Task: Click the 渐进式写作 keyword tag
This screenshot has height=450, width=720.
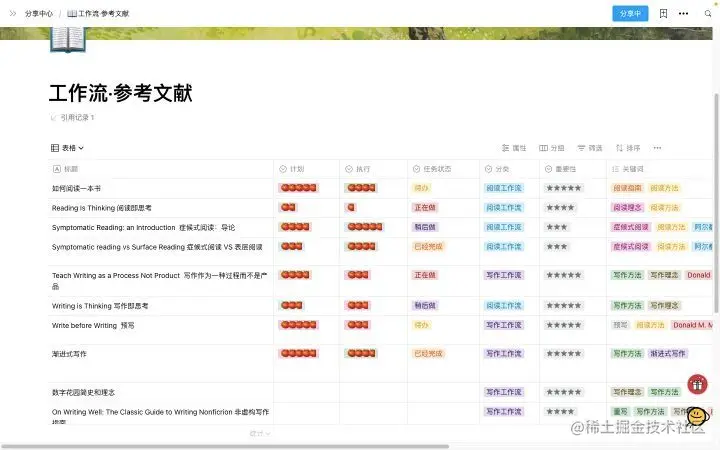Action: coord(667,354)
